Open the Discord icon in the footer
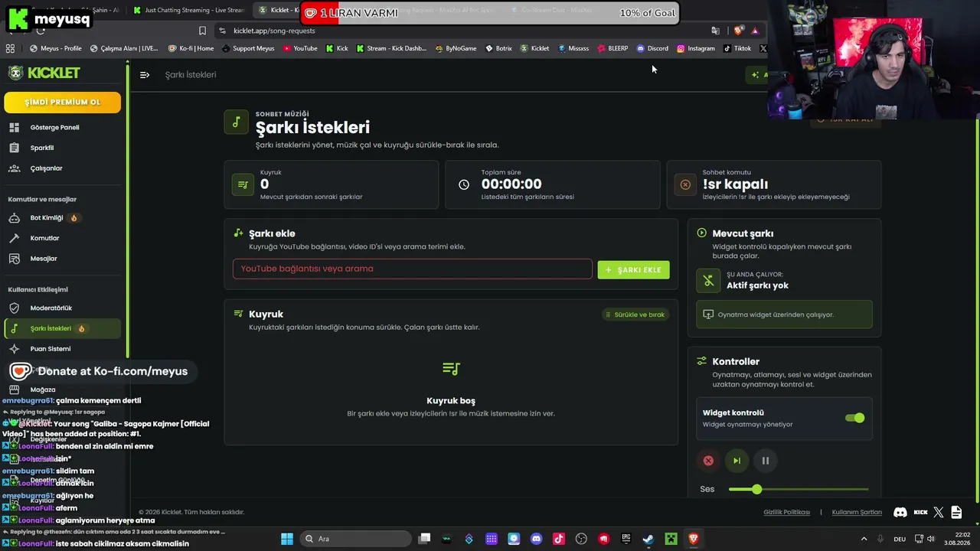The image size is (980, 551). pos(900,512)
